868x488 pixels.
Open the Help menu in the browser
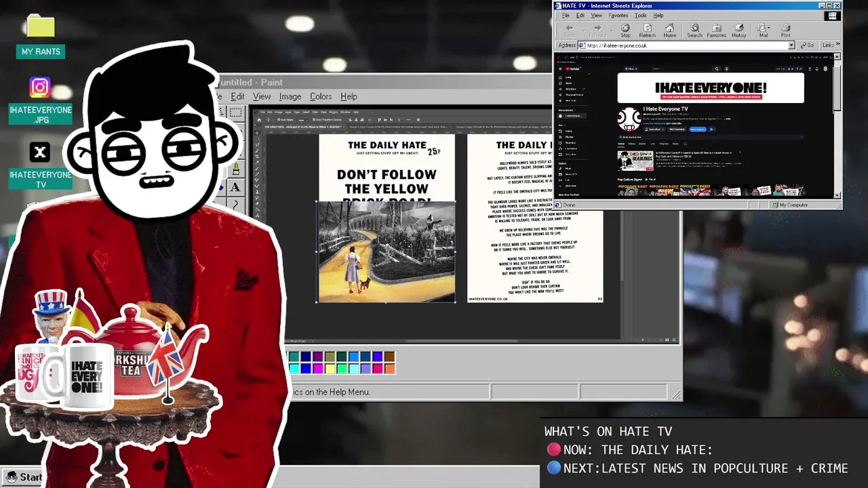[x=658, y=16]
